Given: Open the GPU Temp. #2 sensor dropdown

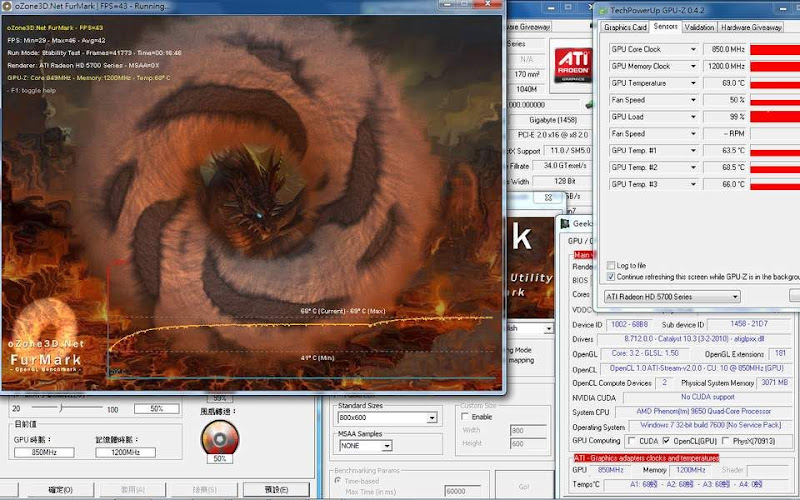Looking at the screenshot, I should [x=693, y=167].
